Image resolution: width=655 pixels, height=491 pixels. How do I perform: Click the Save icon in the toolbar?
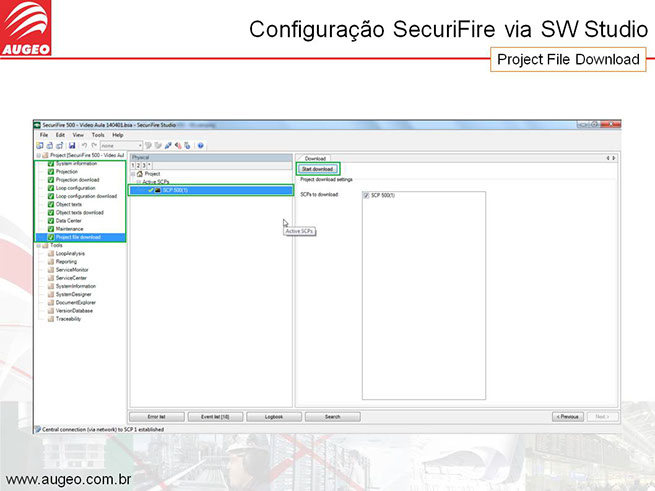(x=72, y=145)
